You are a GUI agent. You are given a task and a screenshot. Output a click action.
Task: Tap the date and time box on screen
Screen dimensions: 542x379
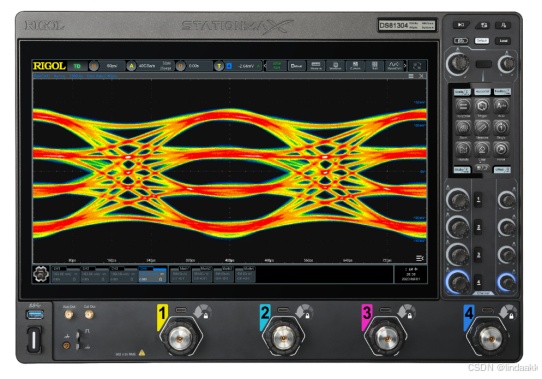click(x=411, y=275)
